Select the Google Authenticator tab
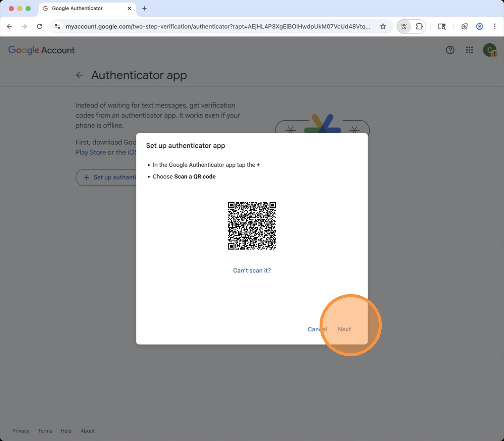 click(x=87, y=8)
